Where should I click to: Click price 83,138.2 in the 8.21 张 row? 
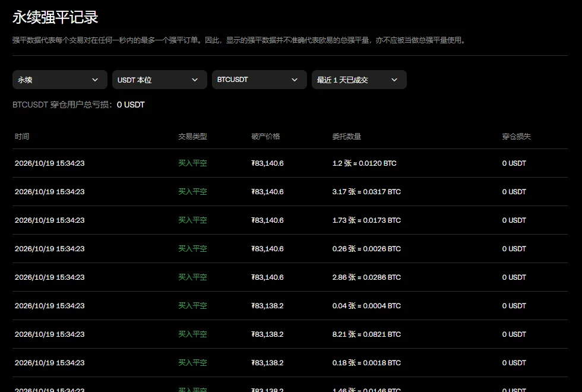(268, 334)
